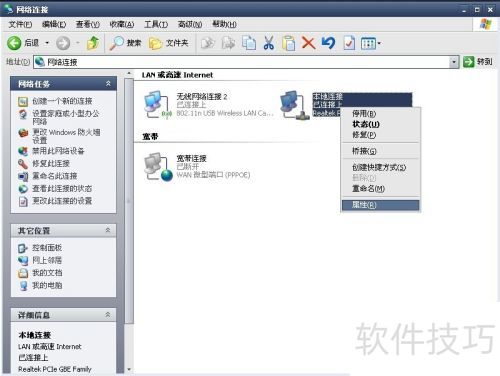This screenshot has width=500, height=376.
Task: Click the Paste clipboard icon
Action: tap(289, 43)
